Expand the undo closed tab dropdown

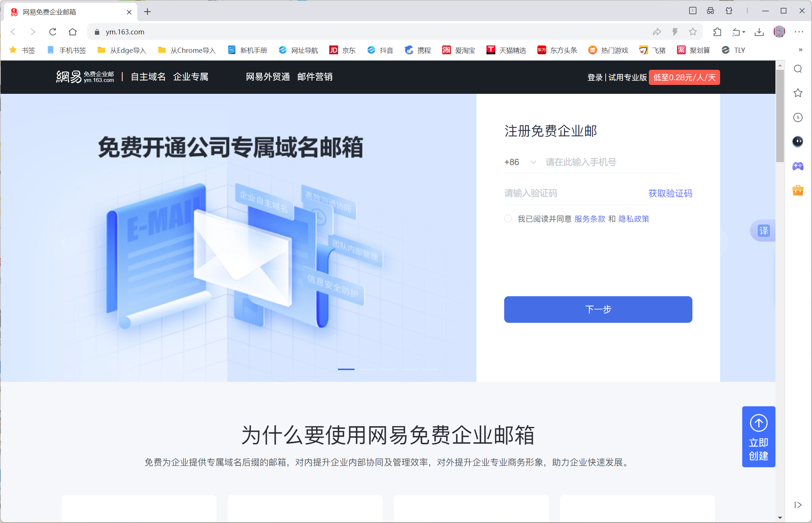click(744, 32)
